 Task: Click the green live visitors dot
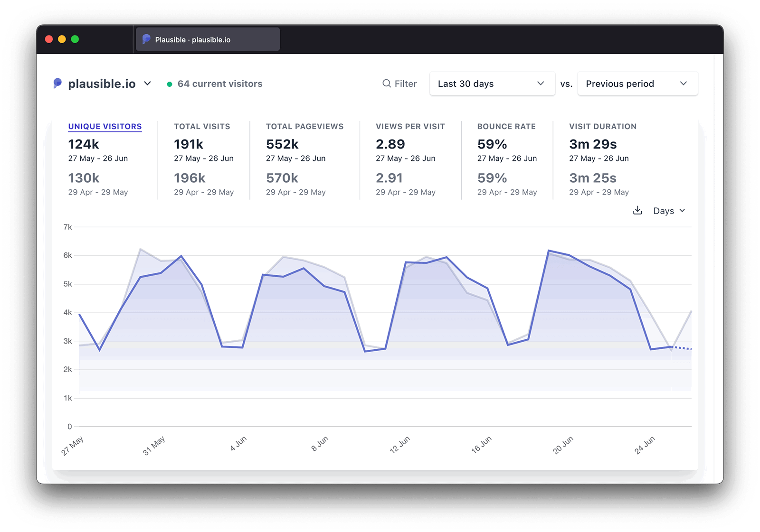pyautogui.click(x=169, y=84)
